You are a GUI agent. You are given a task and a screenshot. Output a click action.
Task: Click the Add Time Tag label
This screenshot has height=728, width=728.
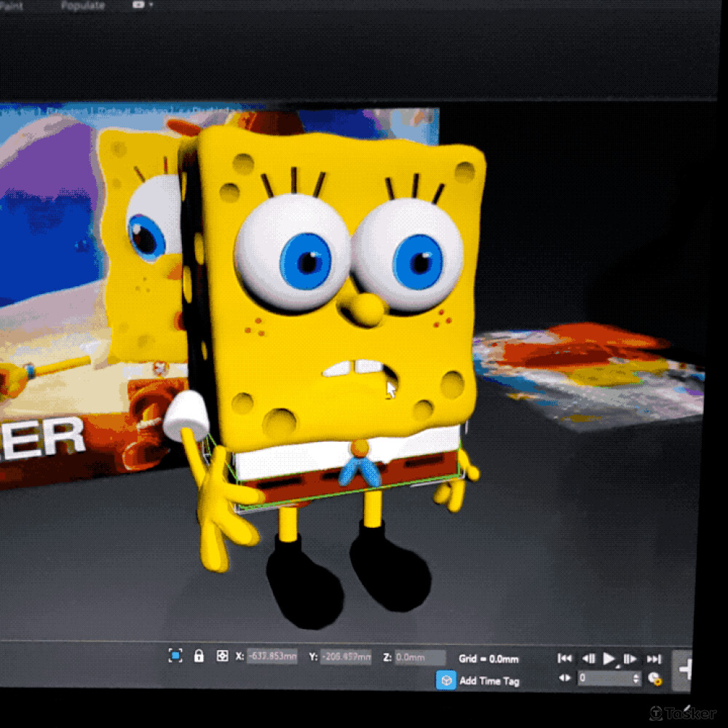tap(489, 681)
